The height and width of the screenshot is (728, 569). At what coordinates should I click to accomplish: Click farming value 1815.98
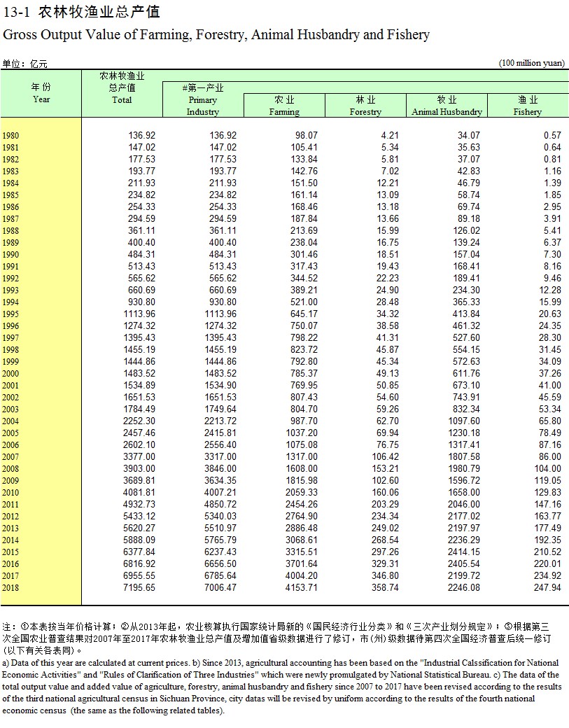point(302,480)
